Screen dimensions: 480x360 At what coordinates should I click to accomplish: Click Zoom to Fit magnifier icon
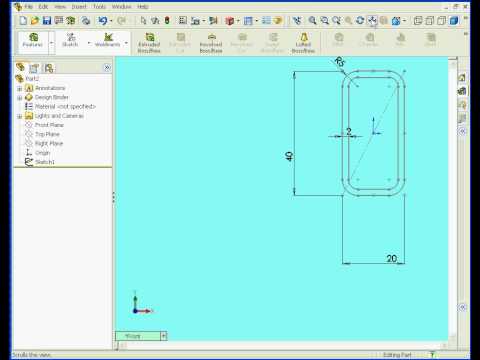pyautogui.click(x=312, y=21)
